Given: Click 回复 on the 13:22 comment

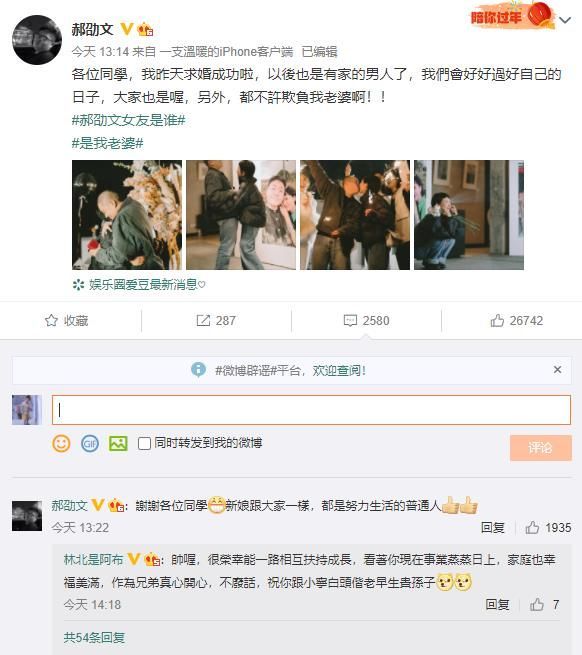Looking at the screenshot, I should pos(493,528).
